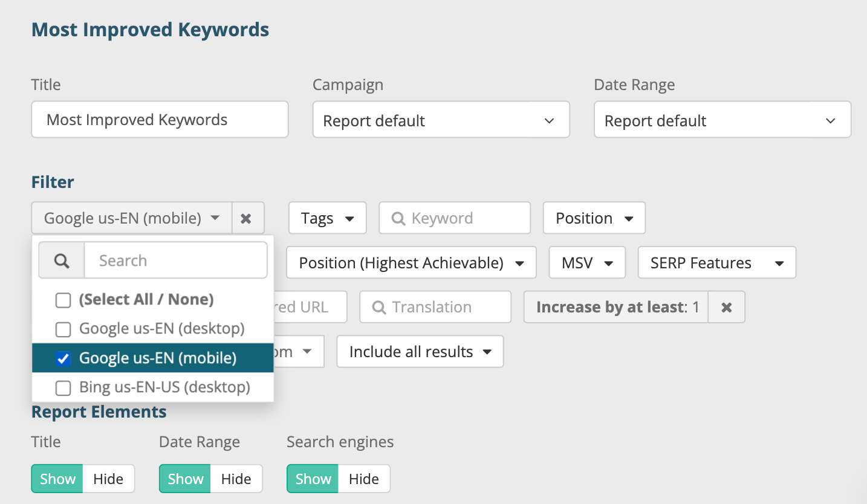Set Search engines element to Show

pyautogui.click(x=313, y=479)
